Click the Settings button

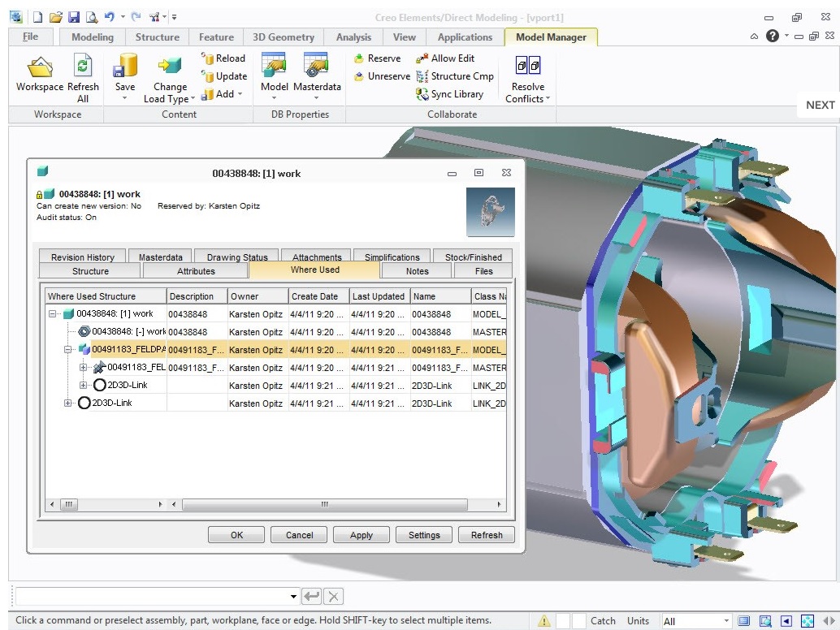[424, 535]
